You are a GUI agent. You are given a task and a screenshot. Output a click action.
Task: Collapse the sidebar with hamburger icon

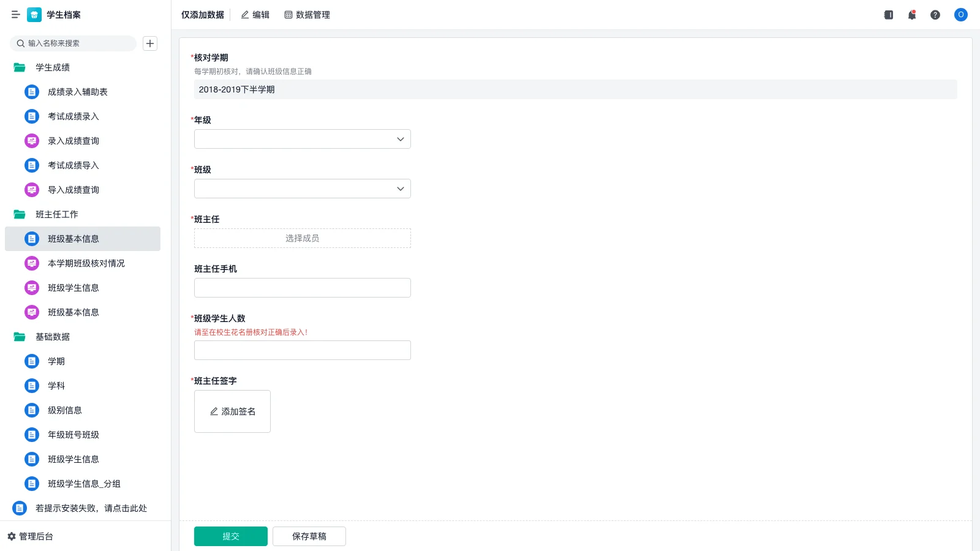coord(15,15)
